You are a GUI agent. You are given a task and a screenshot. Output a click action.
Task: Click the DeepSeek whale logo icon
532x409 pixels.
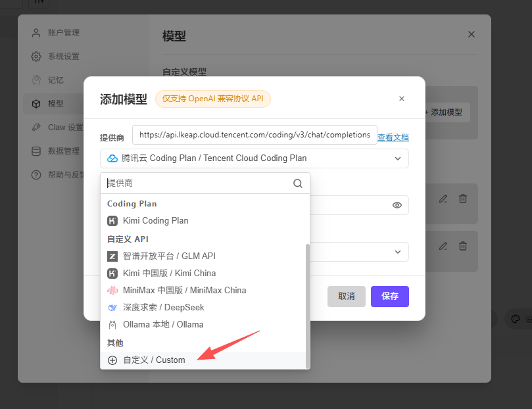pyautogui.click(x=112, y=308)
